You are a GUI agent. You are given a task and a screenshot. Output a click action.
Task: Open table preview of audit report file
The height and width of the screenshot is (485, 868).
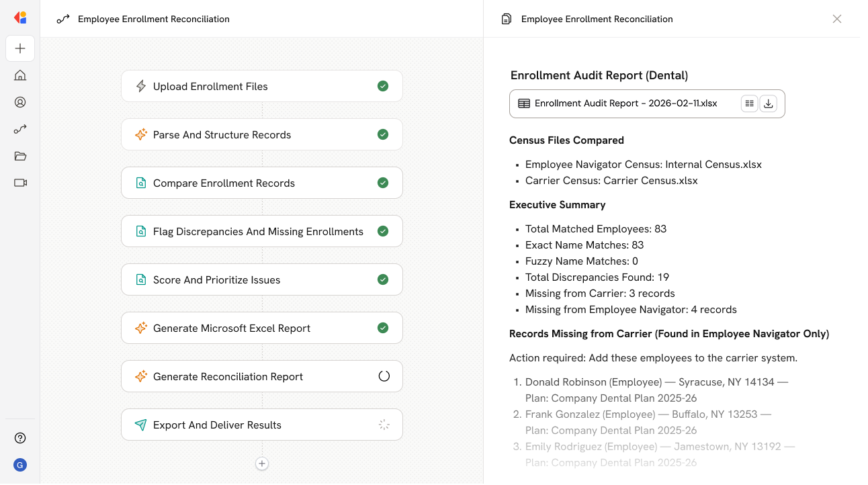[x=749, y=103]
